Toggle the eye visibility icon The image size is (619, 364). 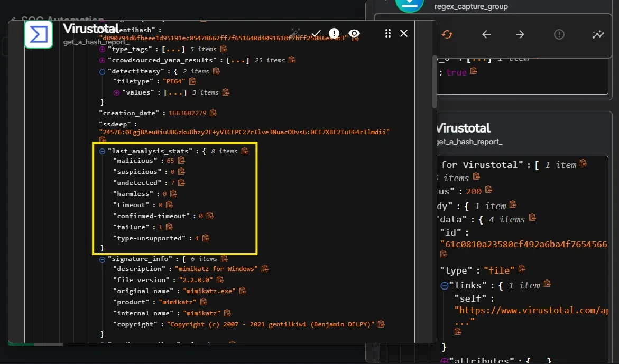[x=354, y=33]
